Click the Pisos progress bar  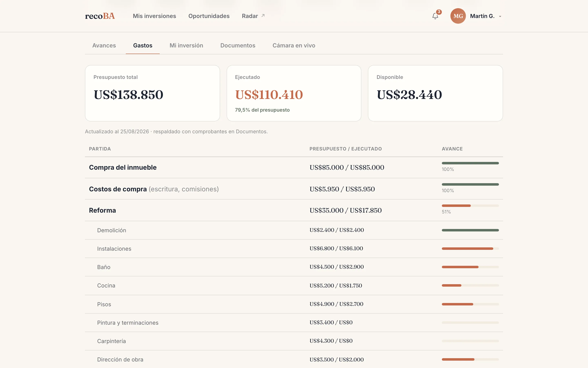coord(470,304)
